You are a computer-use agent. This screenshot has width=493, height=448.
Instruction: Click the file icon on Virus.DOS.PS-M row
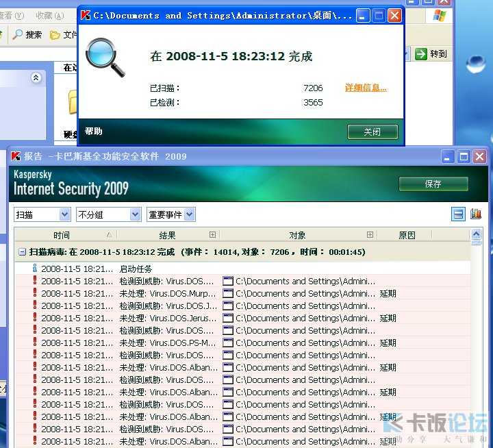(227, 343)
